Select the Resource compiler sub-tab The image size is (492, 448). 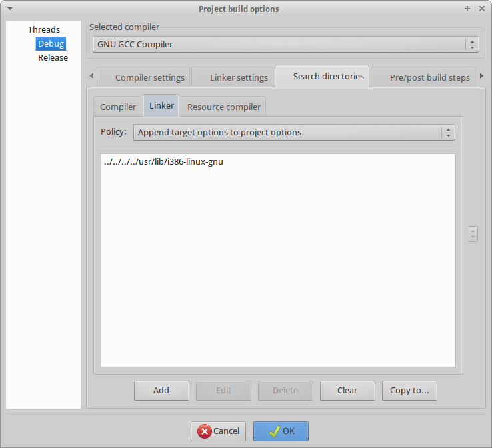(x=223, y=107)
